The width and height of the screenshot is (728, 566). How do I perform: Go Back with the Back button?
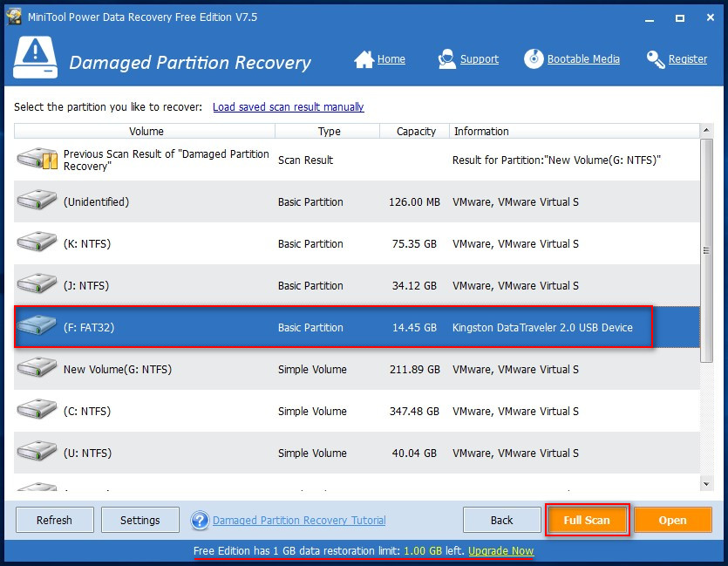(x=501, y=520)
